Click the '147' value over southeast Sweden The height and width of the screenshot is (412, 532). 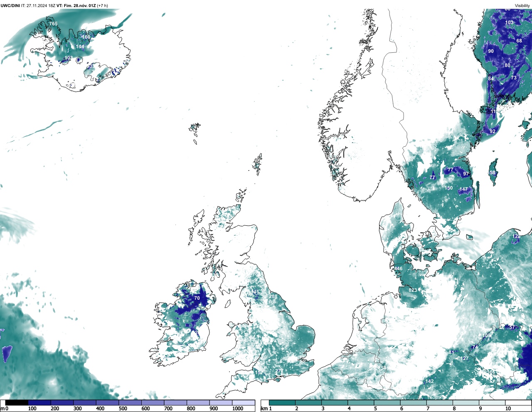click(464, 189)
